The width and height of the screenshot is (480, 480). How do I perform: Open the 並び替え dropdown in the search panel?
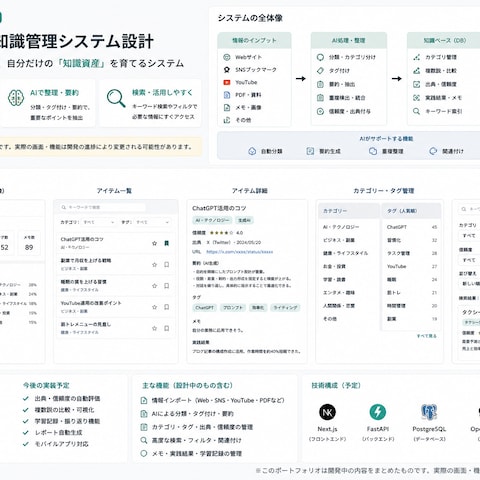[469, 284]
